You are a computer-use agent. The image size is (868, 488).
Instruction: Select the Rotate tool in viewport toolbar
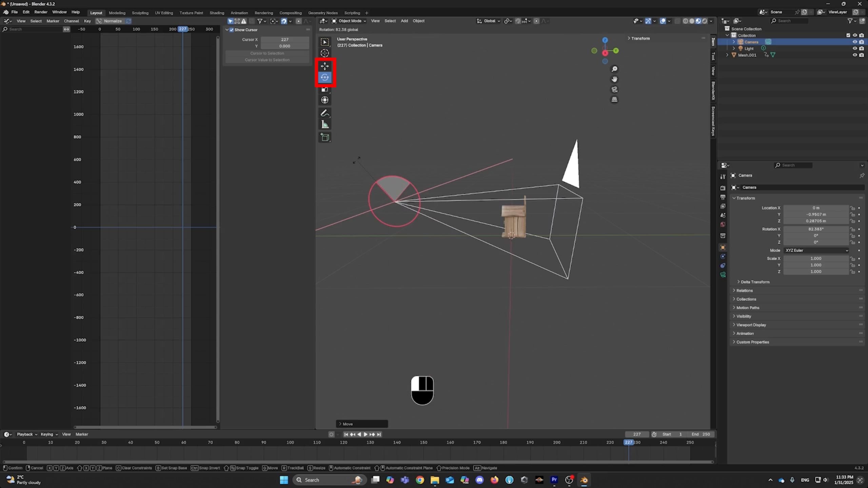(x=324, y=77)
